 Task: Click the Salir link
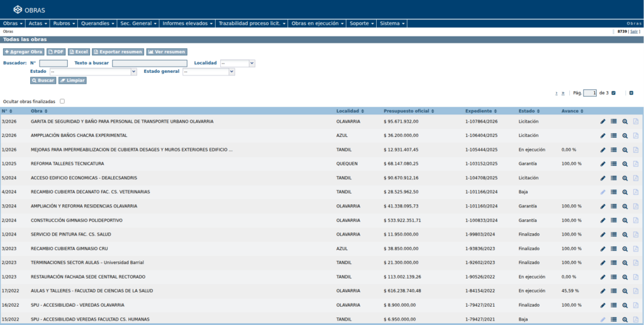click(634, 31)
